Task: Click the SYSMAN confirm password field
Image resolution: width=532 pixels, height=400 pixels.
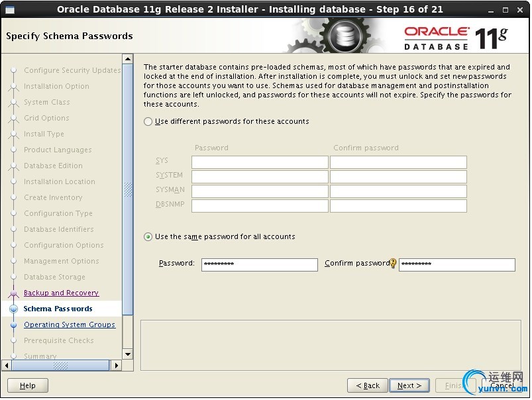Action: tap(398, 191)
